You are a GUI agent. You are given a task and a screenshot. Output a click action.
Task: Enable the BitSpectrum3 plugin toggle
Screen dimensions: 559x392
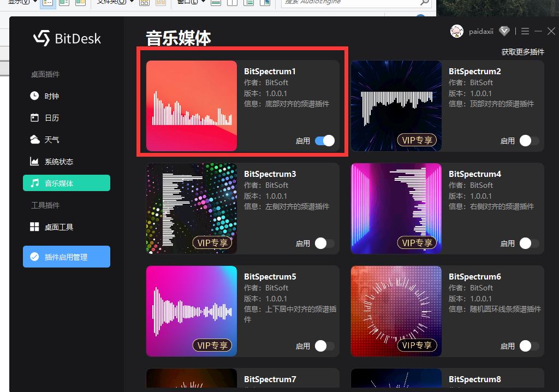[325, 243]
